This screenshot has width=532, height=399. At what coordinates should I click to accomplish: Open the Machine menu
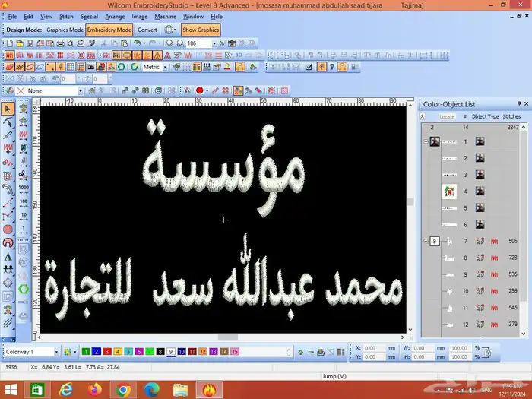[165, 16]
